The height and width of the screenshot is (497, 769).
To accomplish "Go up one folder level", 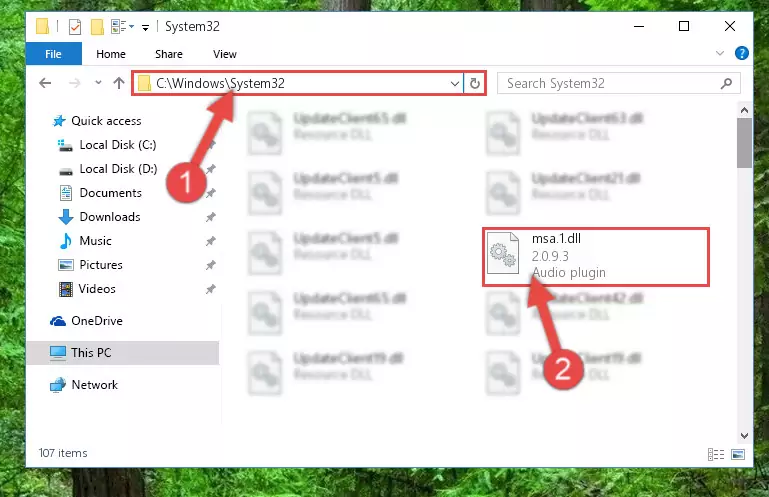I will 119,83.
